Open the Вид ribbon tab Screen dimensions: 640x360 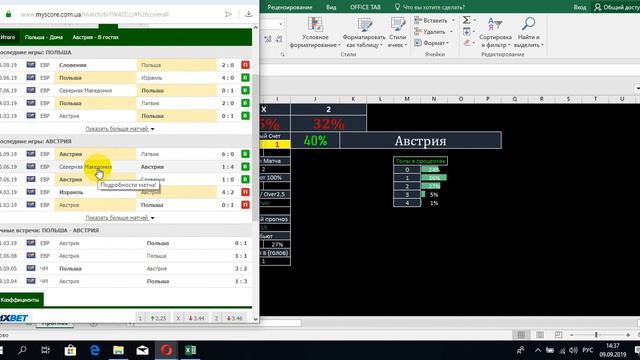click(331, 7)
